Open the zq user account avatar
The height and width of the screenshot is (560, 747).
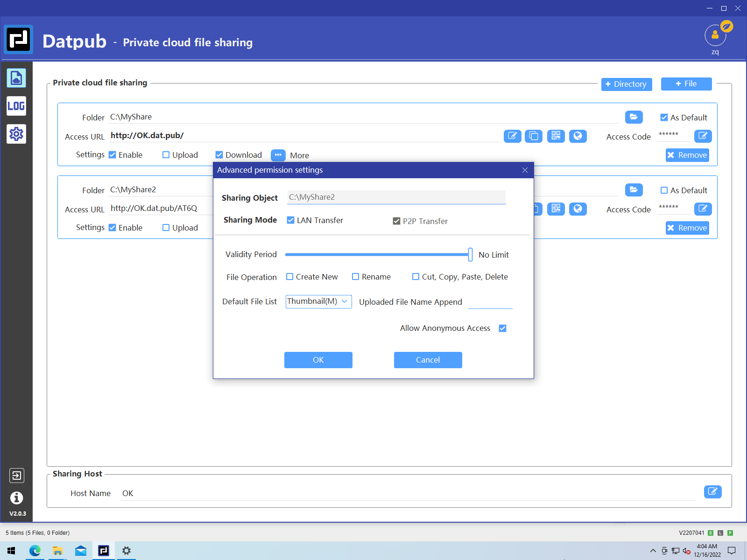pos(715,35)
